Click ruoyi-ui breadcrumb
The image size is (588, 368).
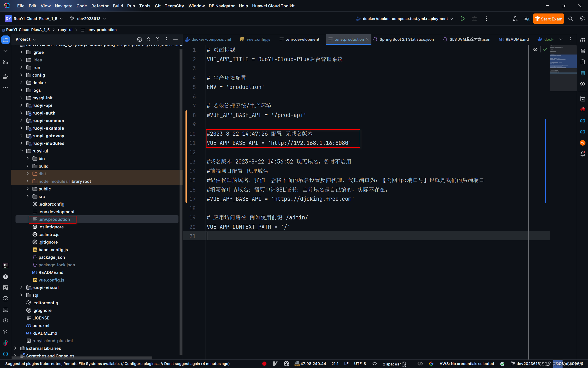point(65,30)
